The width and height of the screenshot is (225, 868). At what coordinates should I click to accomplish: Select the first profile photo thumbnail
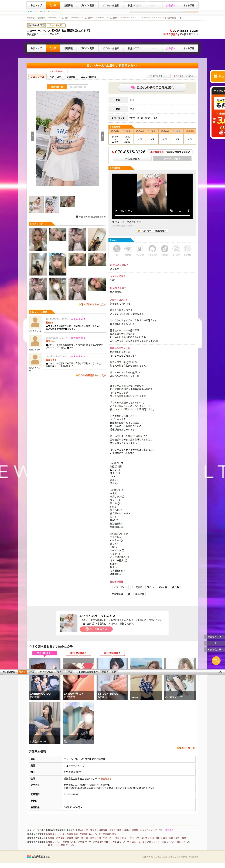pyautogui.click(x=36, y=205)
